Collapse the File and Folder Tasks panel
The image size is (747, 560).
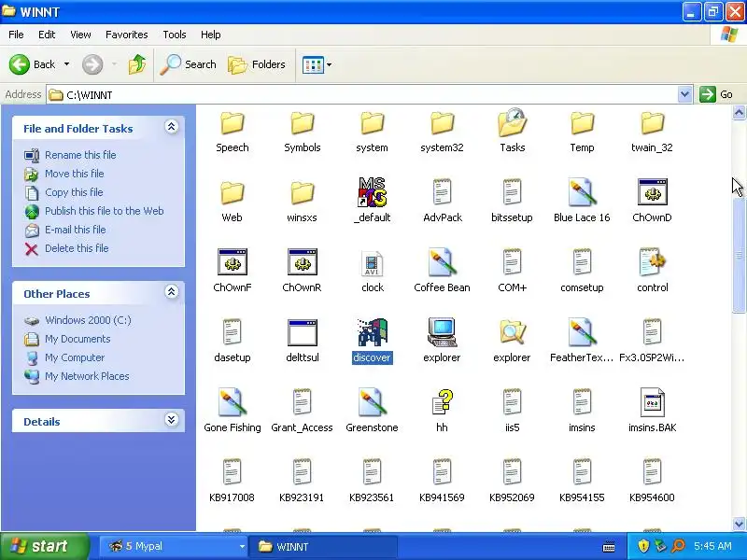click(x=172, y=127)
